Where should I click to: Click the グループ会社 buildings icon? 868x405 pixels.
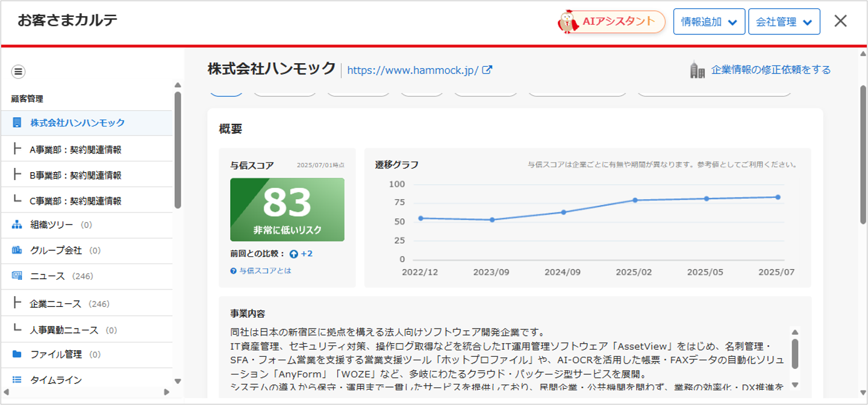(17, 250)
